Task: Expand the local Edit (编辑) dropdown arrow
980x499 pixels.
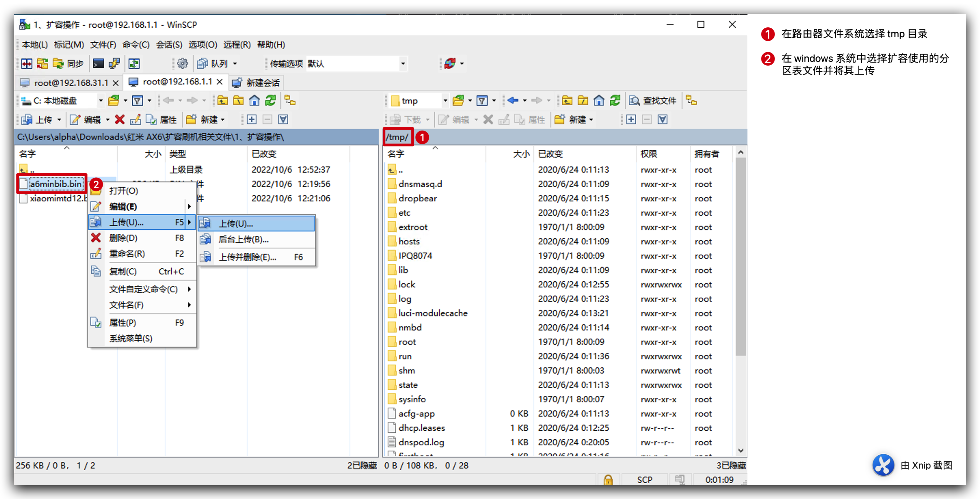Action: click(x=108, y=120)
